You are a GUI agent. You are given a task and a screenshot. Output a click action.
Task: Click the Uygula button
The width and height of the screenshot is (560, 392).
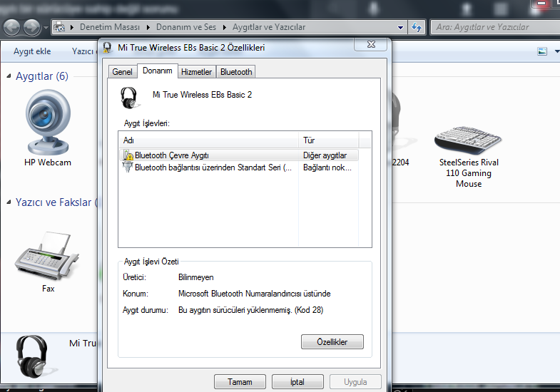point(355,381)
